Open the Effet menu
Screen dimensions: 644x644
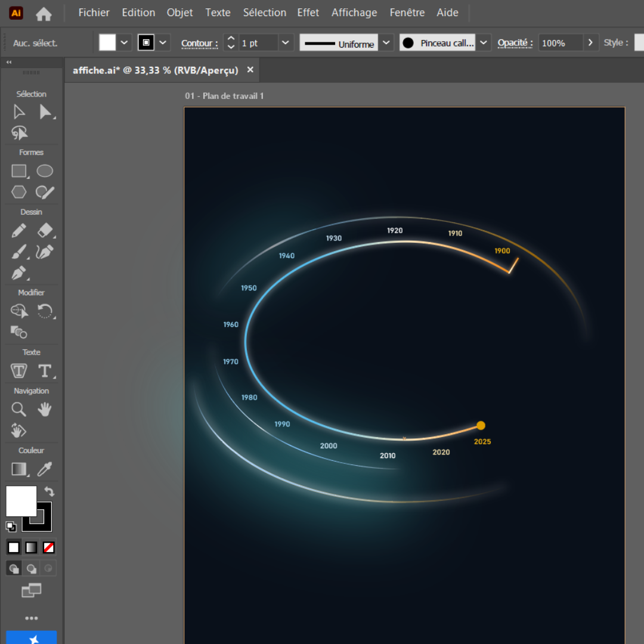[308, 13]
